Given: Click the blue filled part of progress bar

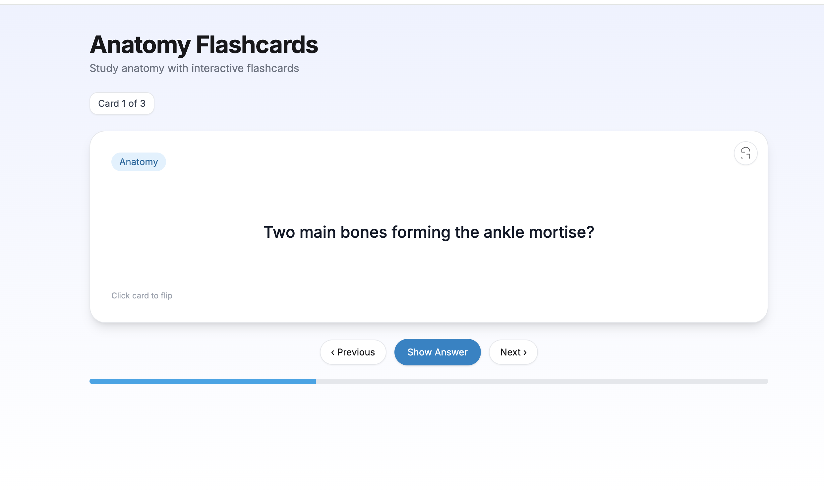Looking at the screenshot, I should (203, 381).
